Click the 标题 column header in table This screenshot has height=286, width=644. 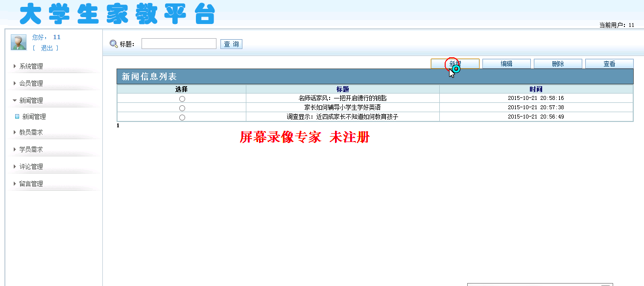point(343,89)
